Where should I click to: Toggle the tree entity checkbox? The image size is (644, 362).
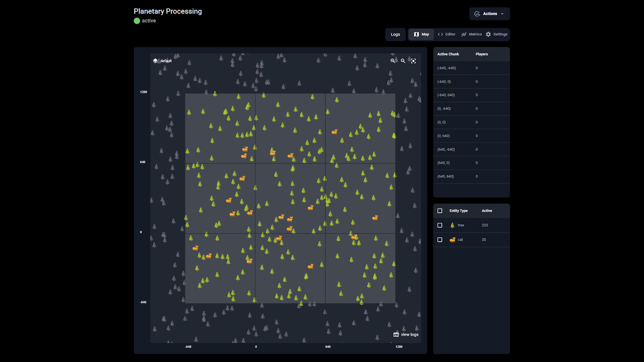click(440, 225)
